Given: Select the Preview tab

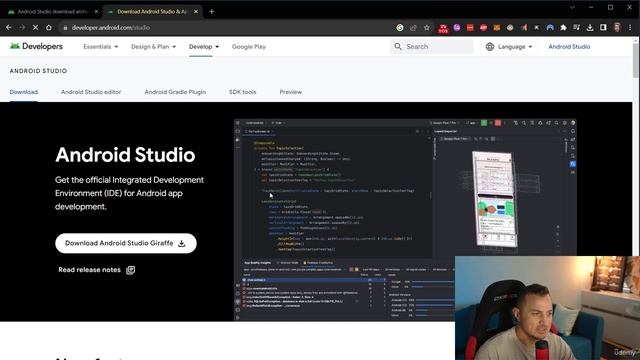Looking at the screenshot, I should click(x=291, y=92).
